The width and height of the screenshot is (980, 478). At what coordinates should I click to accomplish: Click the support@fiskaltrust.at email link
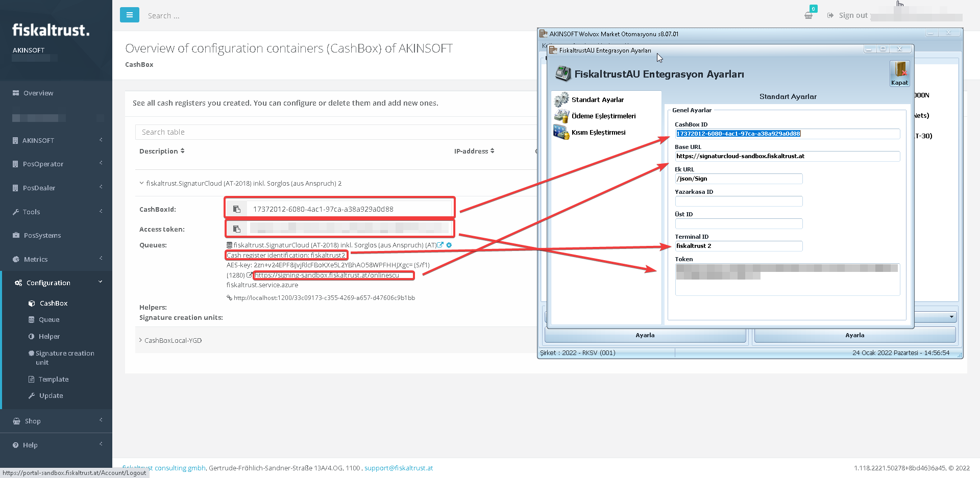399,468
